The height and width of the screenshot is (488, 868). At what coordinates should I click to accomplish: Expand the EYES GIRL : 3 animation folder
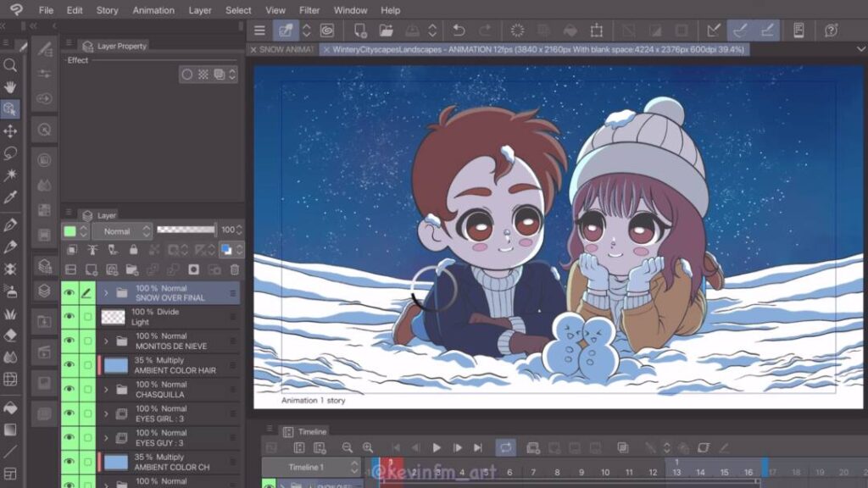[x=106, y=413]
